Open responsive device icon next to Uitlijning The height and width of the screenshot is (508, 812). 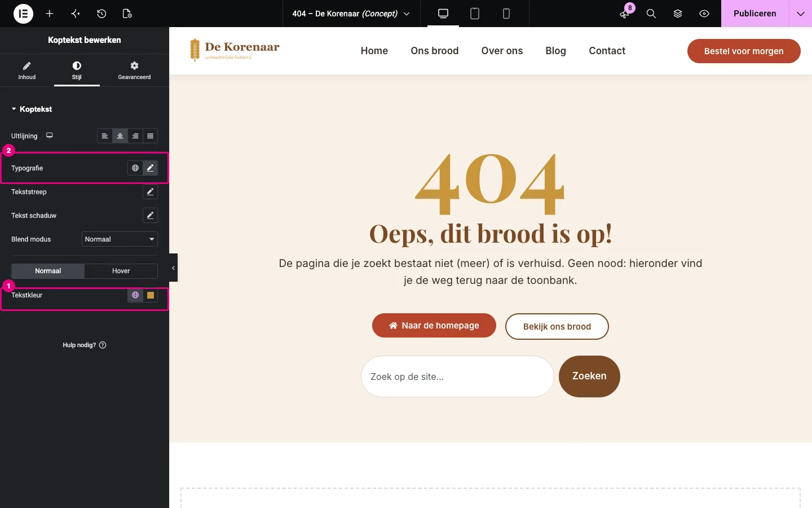50,135
